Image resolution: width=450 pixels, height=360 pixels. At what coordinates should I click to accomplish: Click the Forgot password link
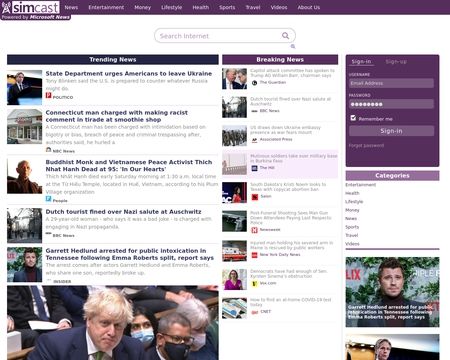(x=366, y=146)
